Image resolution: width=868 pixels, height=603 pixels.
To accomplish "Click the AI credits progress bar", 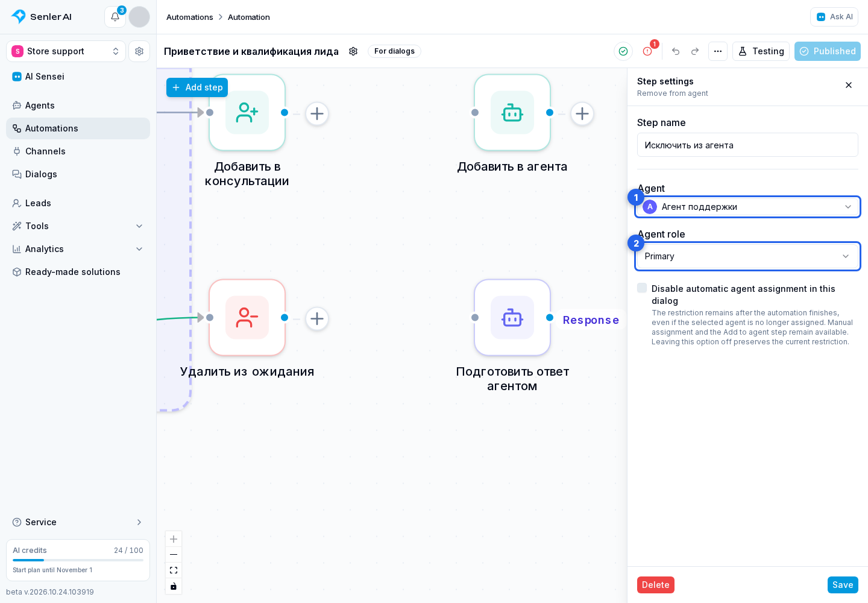I will (78, 560).
